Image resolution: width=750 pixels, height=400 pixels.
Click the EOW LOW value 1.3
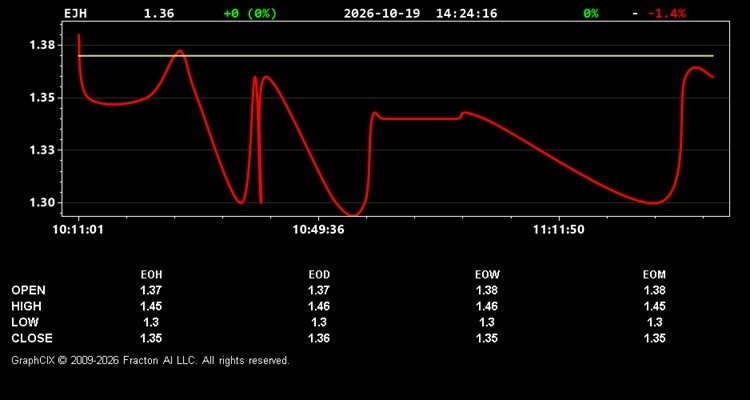point(487,322)
